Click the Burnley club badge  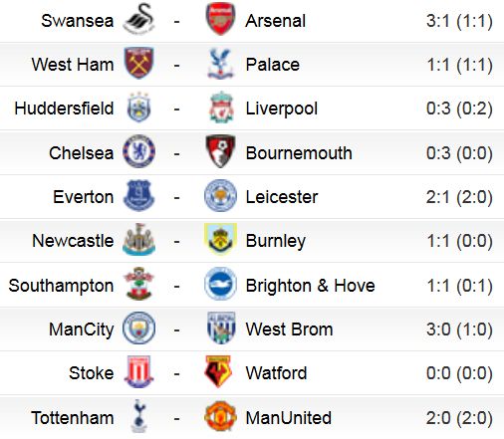220,239
